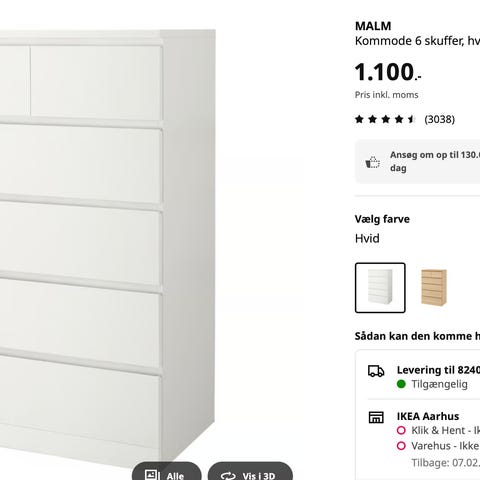480x480 pixels.
Task: Open the Vis i 3D viewer
Action: pyautogui.click(x=250, y=471)
